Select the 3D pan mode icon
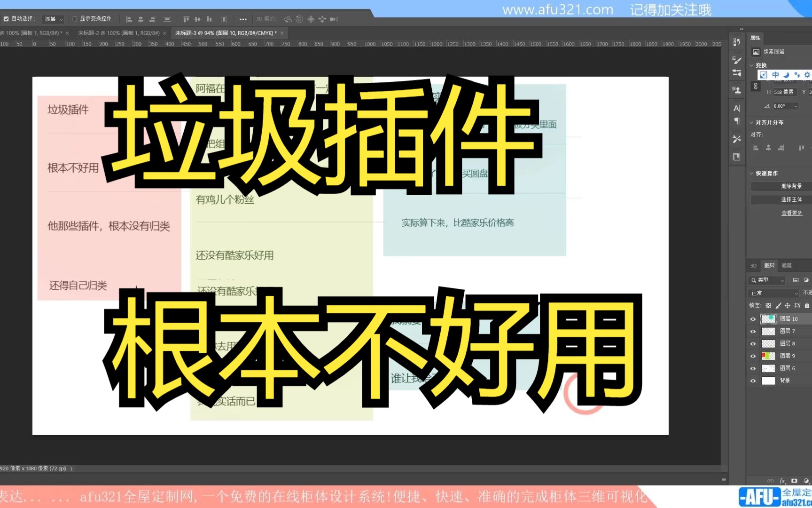The width and height of the screenshot is (812, 508). [x=311, y=19]
